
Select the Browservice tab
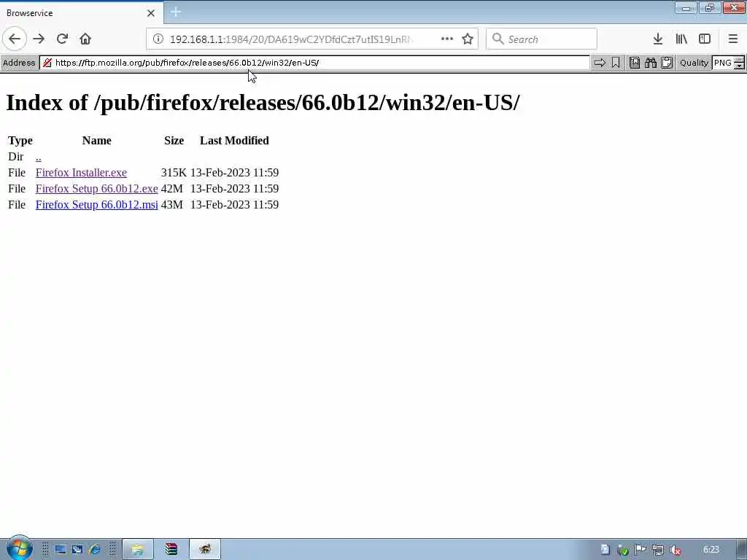pyautogui.click(x=81, y=13)
